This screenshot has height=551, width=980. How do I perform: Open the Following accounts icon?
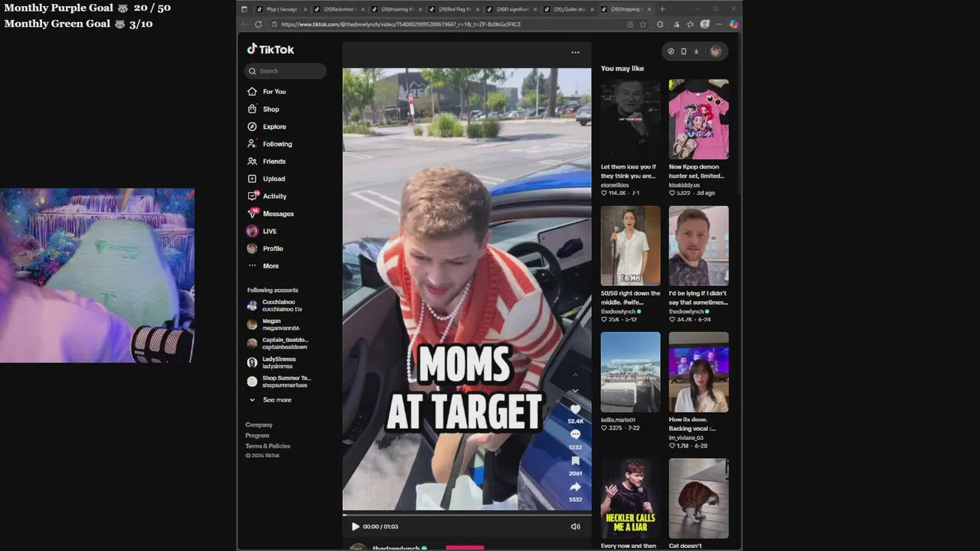252,144
